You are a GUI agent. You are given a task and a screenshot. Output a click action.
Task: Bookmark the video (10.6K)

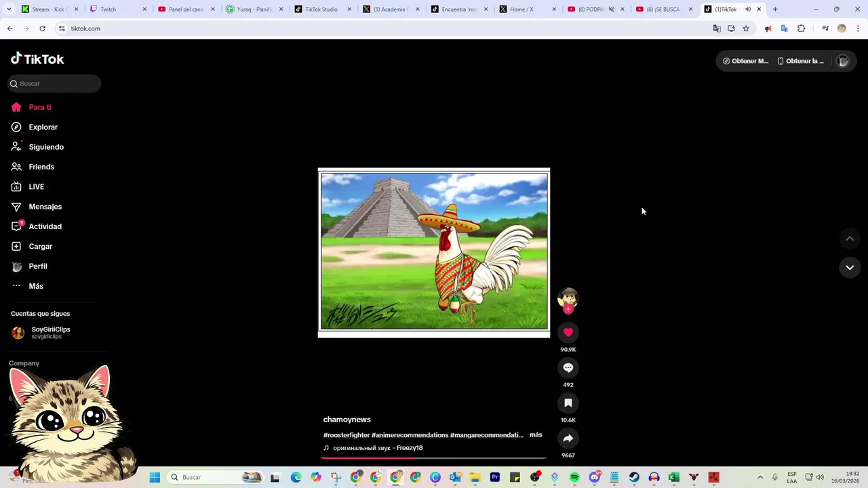click(568, 403)
